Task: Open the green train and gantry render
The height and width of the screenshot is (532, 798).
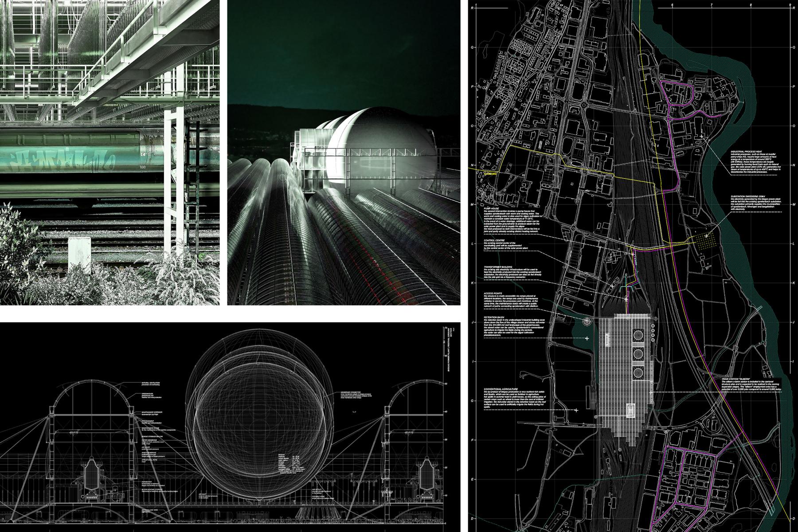Action: pyautogui.click(x=110, y=153)
